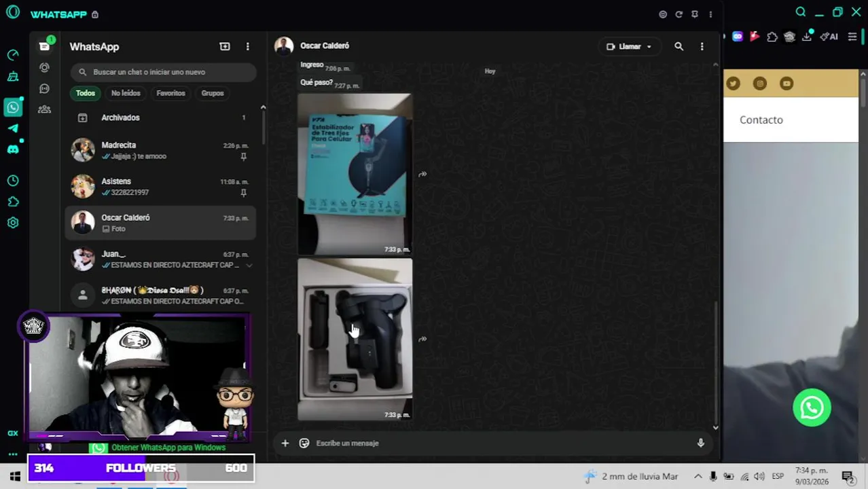Open Archivados chats
This screenshot has height=489, width=868.
(x=160, y=117)
